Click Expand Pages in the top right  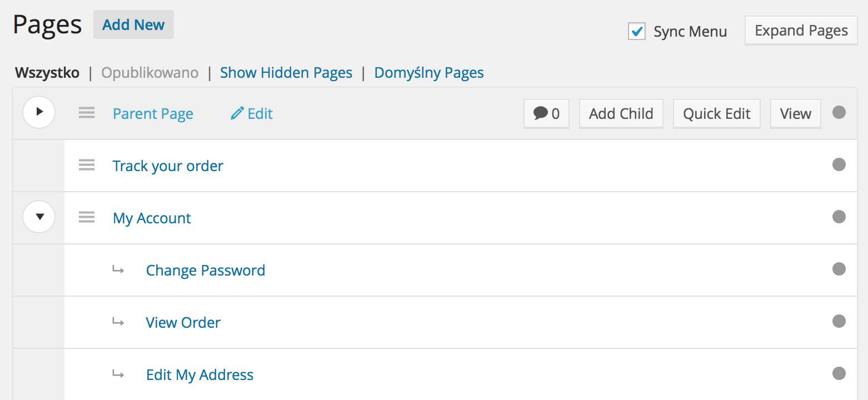pyautogui.click(x=800, y=31)
